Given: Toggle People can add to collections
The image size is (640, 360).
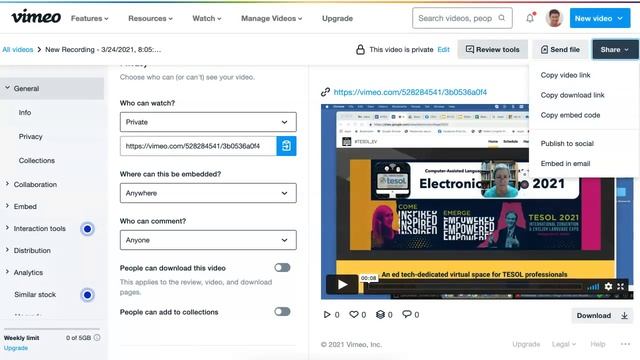Looking at the screenshot, I should point(282,312).
